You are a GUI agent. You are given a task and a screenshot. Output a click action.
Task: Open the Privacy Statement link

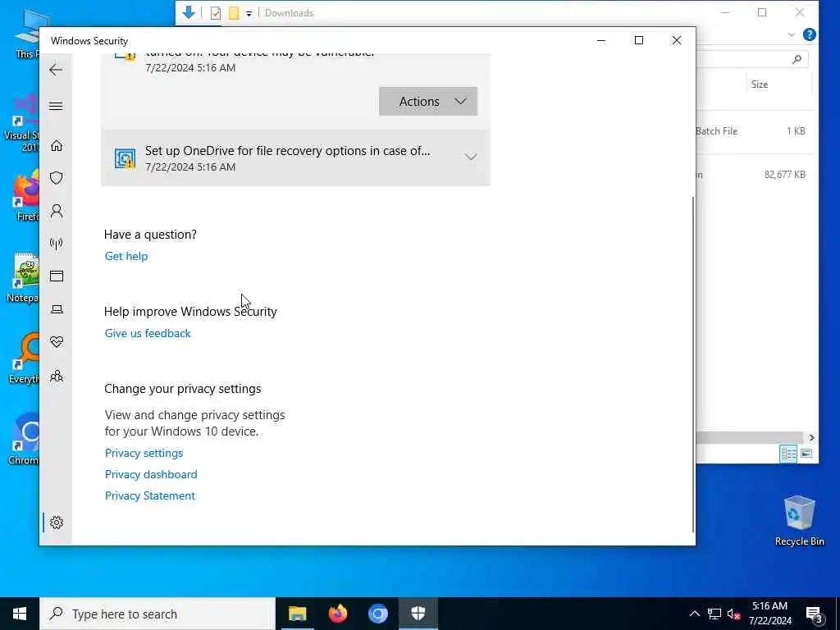point(150,496)
